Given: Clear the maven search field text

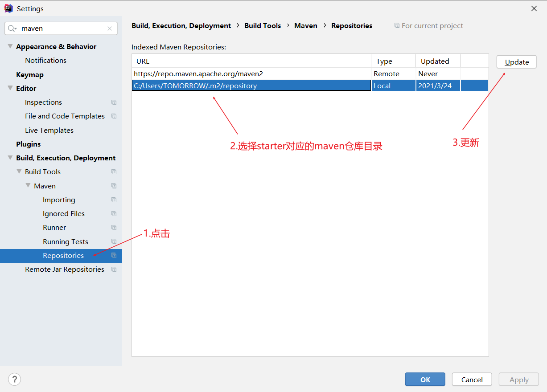Looking at the screenshot, I should [x=110, y=29].
